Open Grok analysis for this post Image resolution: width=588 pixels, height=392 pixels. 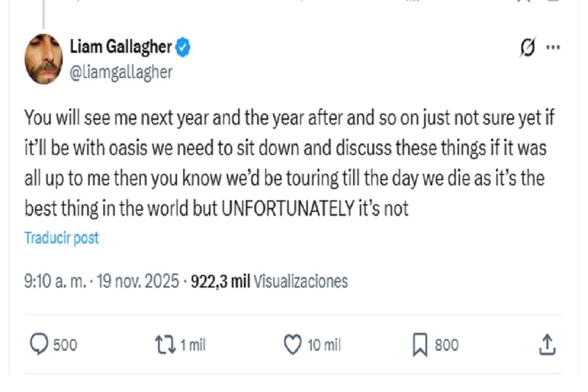[x=527, y=47]
